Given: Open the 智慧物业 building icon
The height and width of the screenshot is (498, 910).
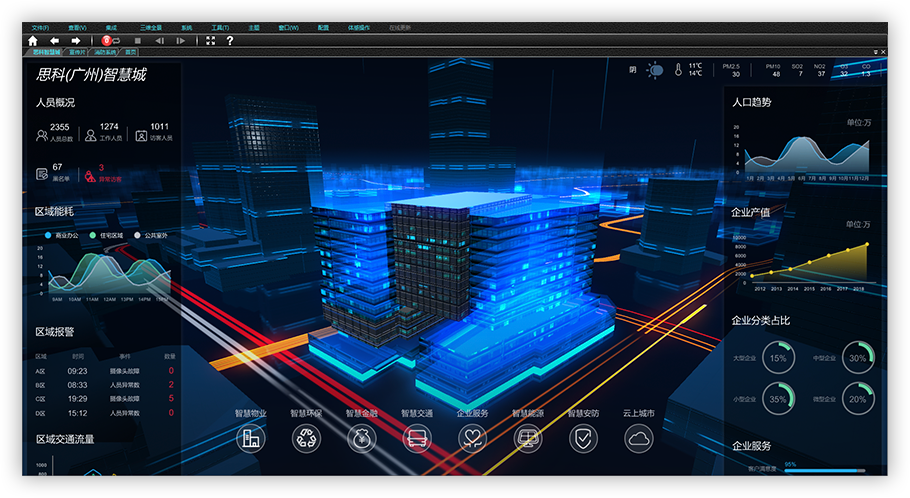Looking at the screenshot, I should pos(251,438).
